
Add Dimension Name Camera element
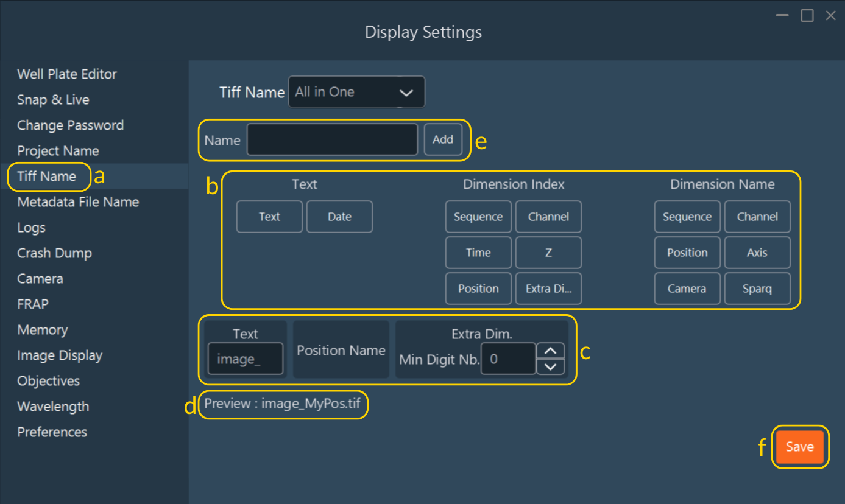tap(687, 289)
